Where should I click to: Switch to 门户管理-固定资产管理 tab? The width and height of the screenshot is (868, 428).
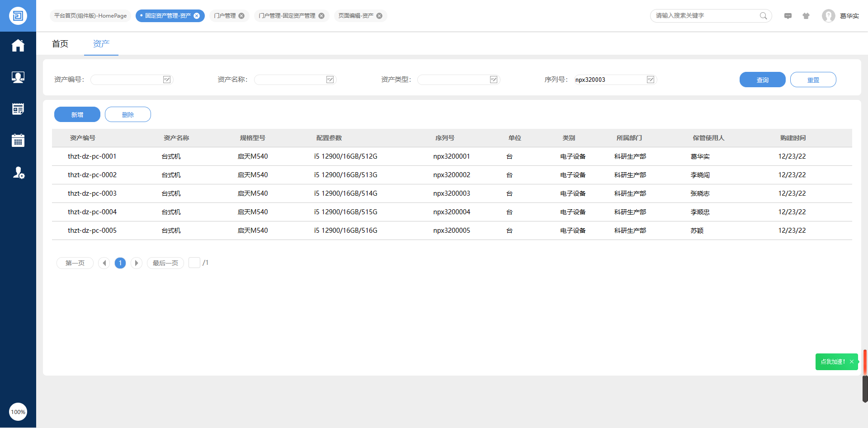point(287,16)
